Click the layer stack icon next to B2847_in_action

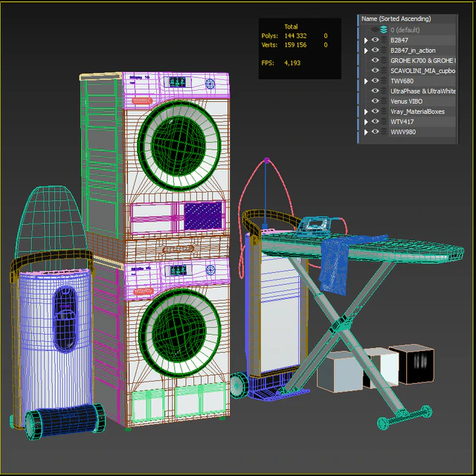pyautogui.click(x=384, y=50)
